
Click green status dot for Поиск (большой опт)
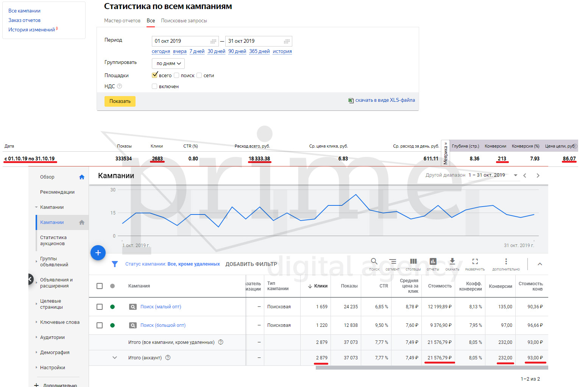pyautogui.click(x=112, y=325)
